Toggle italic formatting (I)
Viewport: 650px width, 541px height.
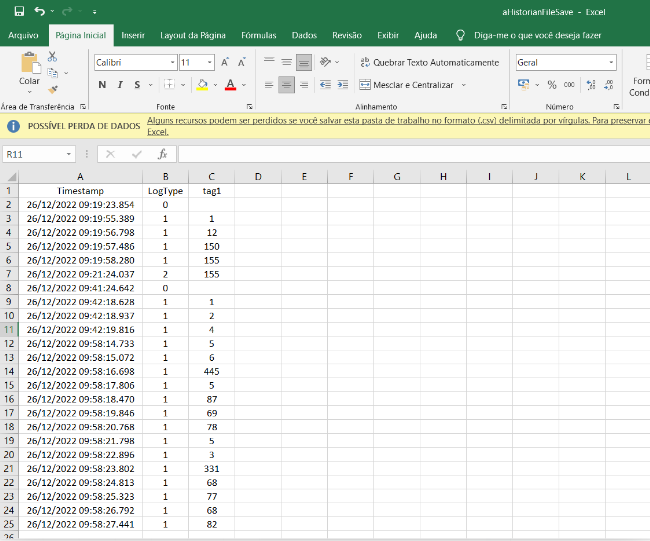pyautogui.click(x=120, y=85)
